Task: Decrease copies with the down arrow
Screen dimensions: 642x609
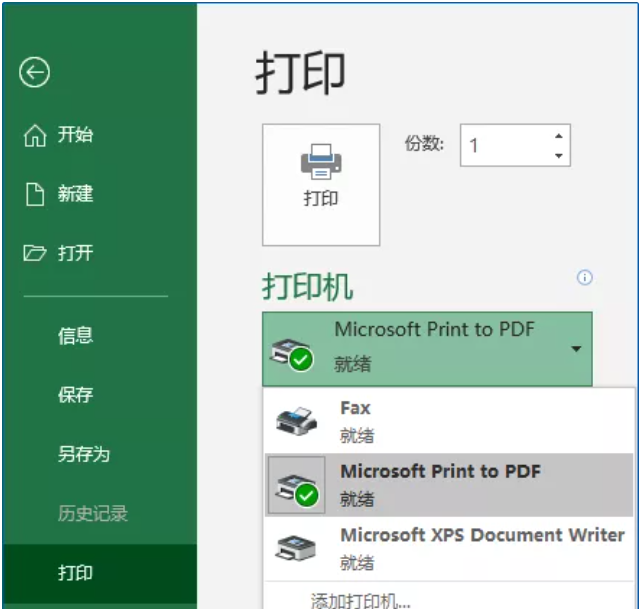Action: click(x=558, y=156)
